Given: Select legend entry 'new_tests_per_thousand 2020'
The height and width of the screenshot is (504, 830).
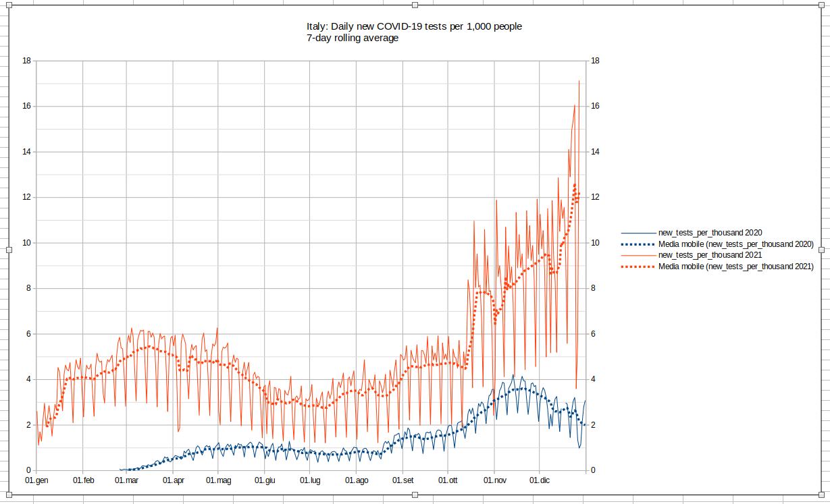Looking at the screenshot, I should point(710,233).
